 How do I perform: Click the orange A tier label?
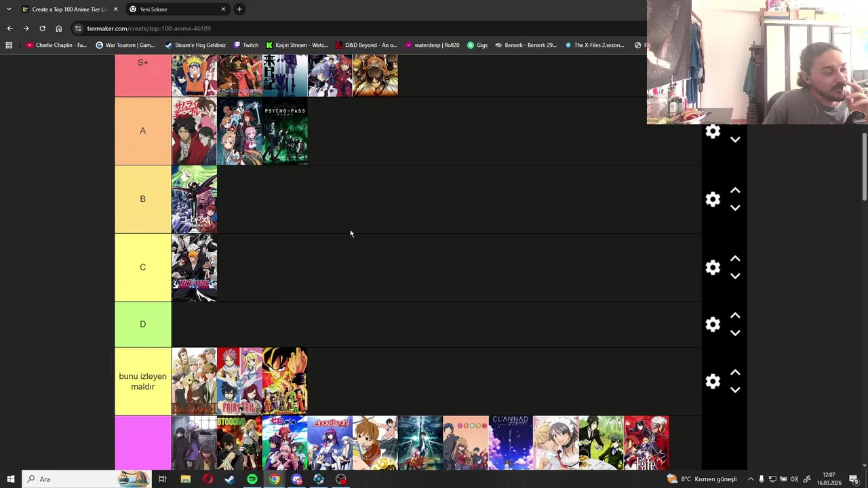click(x=142, y=131)
